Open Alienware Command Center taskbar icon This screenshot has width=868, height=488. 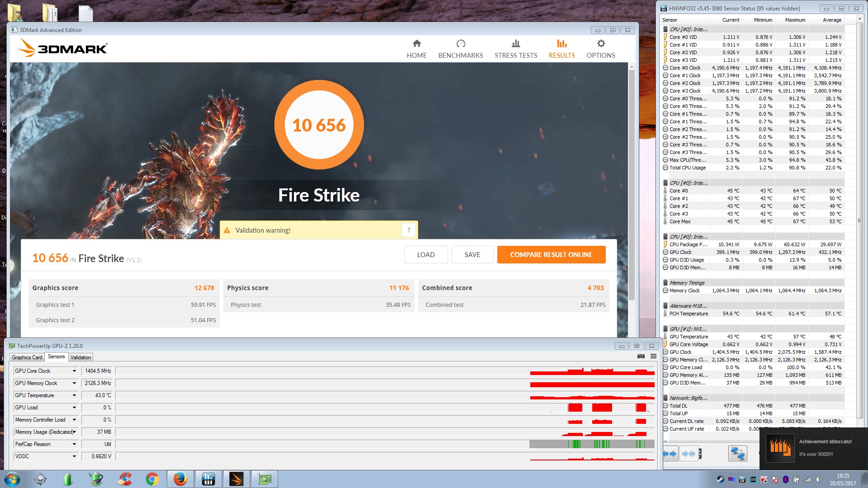pos(40,479)
